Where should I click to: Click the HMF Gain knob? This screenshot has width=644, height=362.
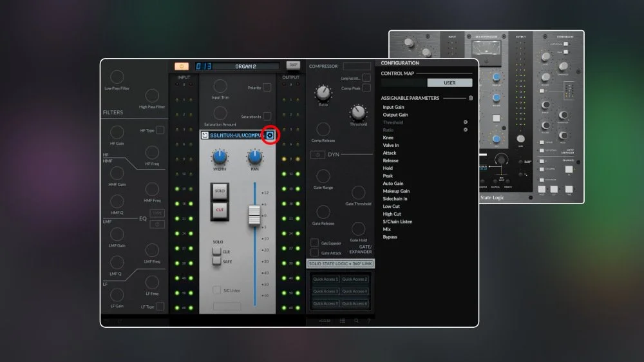click(117, 173)
